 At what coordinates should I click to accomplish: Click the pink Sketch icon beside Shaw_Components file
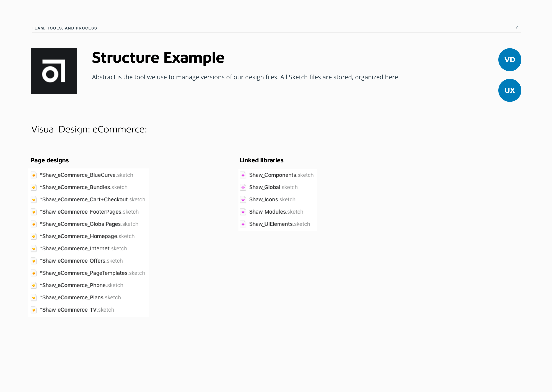243,175
